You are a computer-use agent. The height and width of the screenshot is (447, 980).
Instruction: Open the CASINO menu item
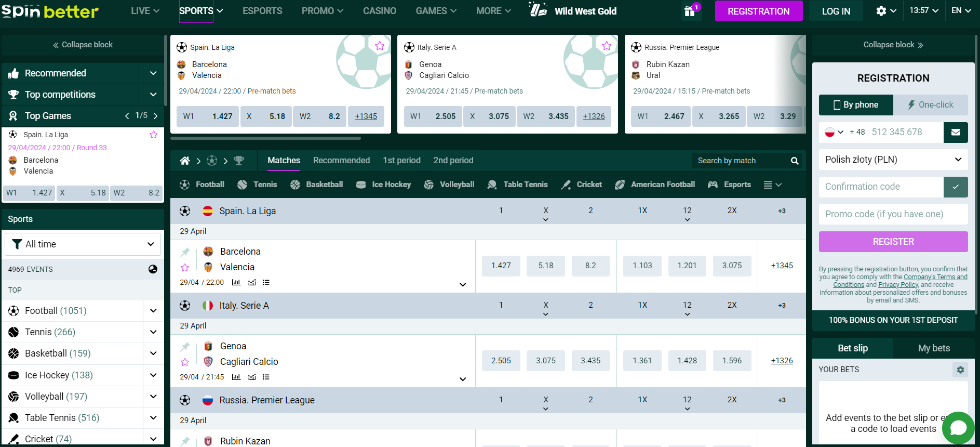point(380,11)
